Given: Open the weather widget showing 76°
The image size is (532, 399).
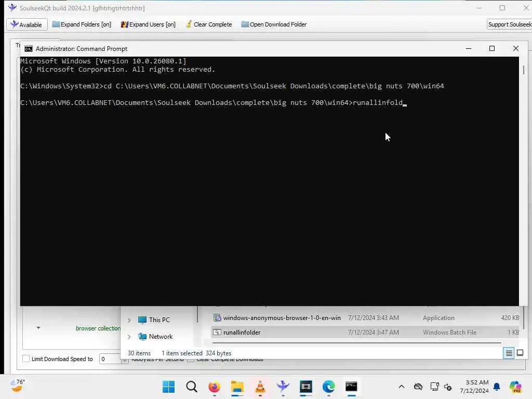Looking at the screenshot, I should (x=18, y=386).
